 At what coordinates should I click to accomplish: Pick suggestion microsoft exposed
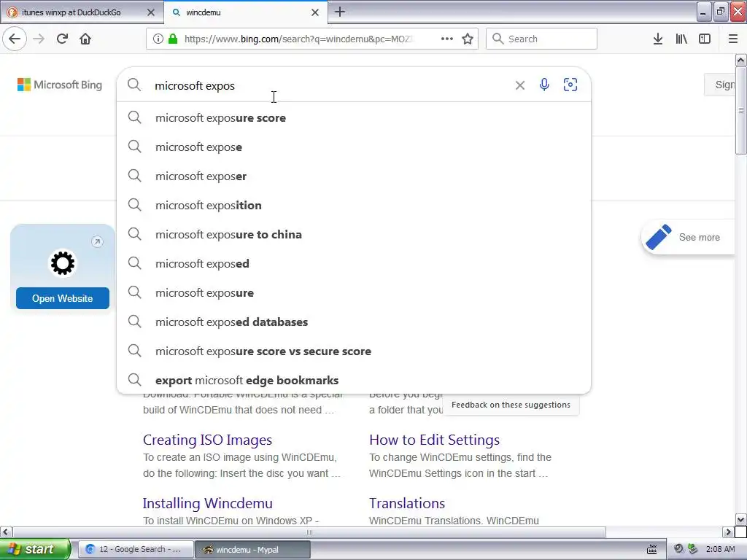pos(354,263)
